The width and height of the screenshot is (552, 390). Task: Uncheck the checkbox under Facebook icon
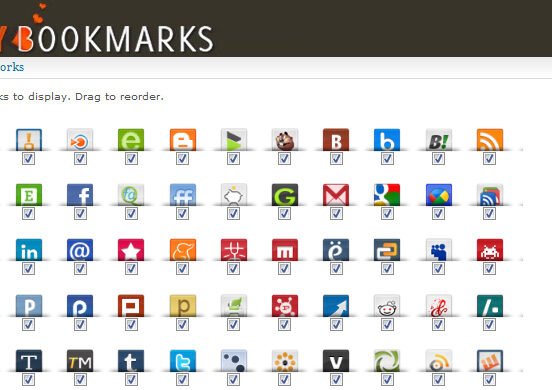[80, 213]
